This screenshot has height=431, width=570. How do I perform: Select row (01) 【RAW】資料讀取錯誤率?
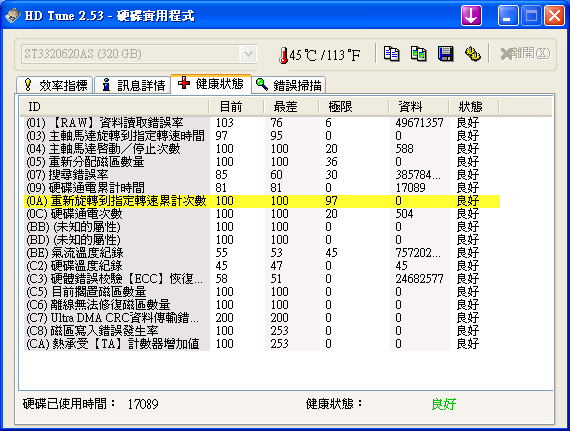tap(262, 122)
